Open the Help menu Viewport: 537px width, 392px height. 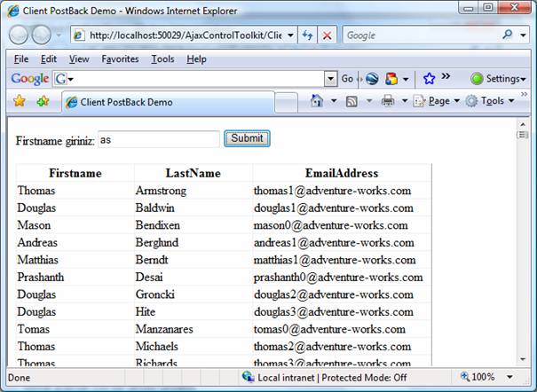196,59
